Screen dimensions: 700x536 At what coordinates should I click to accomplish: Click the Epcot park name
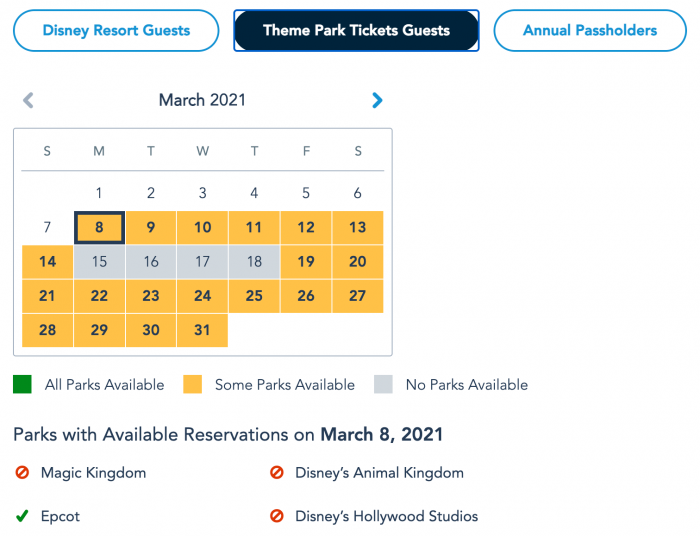60,517
